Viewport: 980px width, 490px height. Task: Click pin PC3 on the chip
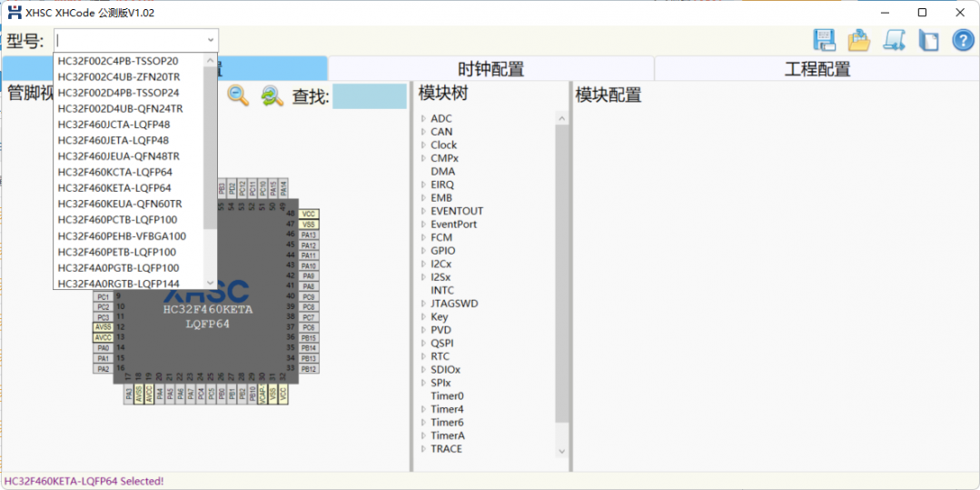tap(104, 317)
